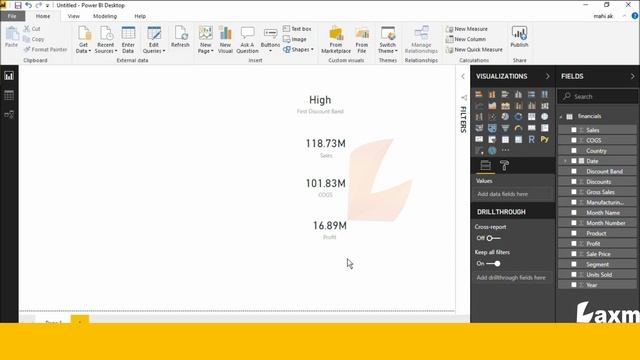Viewport: 640px width, 360px height.
Task: Open the File menu tab
Action: click(12, 16)
